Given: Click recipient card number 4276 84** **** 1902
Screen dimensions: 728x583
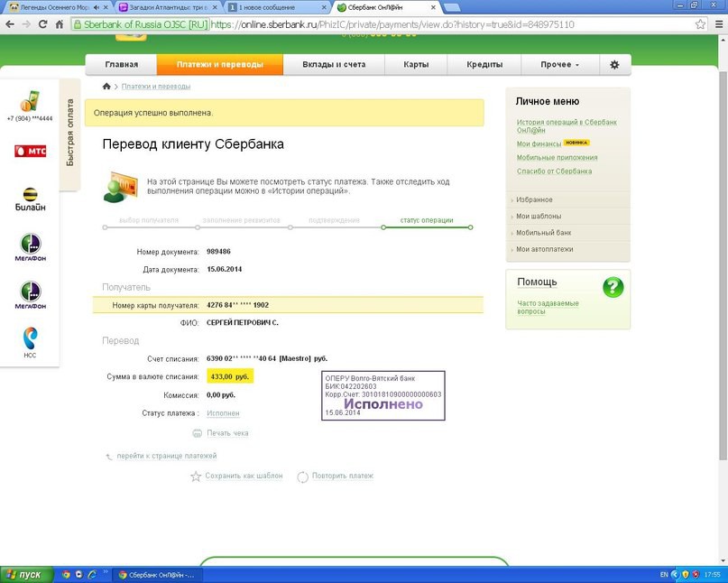Looking at the screenshot, I should pos(238,305).
